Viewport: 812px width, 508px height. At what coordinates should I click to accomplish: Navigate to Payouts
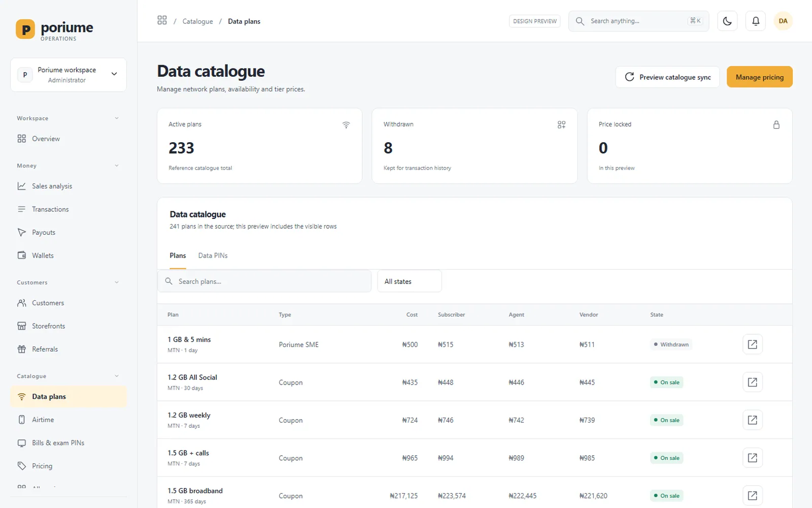[69, 232]
